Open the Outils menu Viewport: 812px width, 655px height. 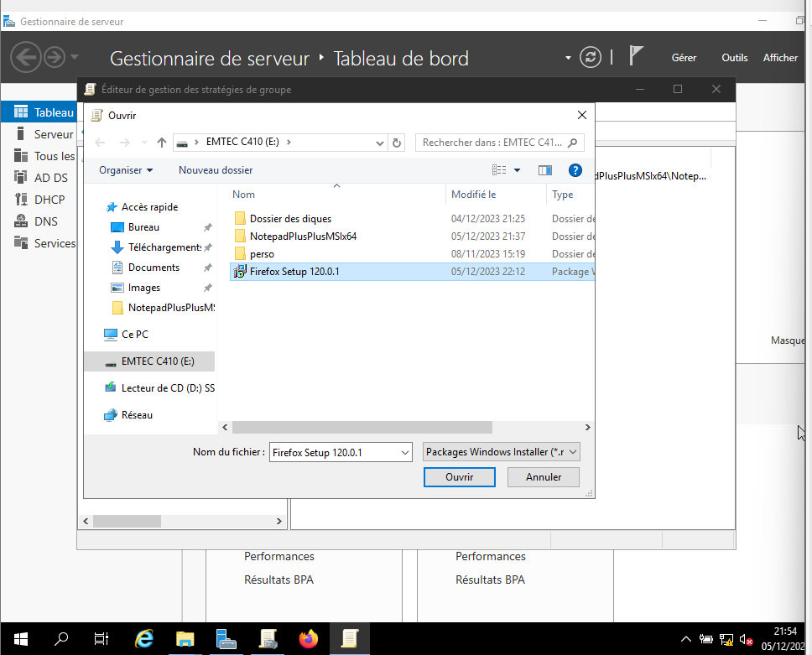pos(734,58)
